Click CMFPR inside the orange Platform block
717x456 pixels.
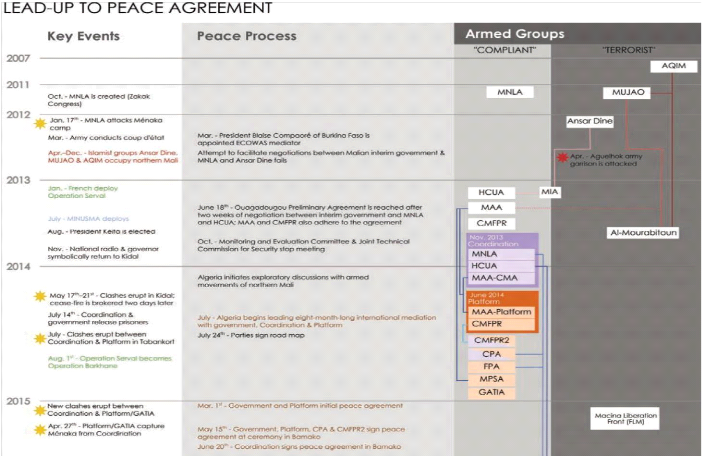click(502, 324)
